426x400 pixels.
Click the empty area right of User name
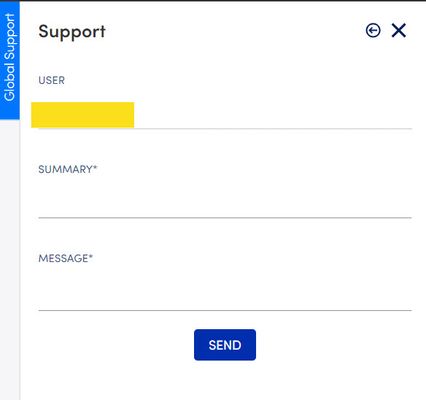coord(273,115)
